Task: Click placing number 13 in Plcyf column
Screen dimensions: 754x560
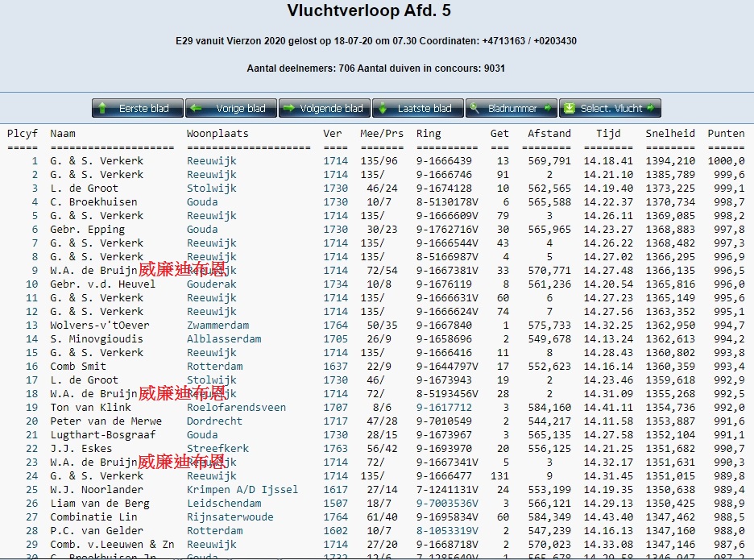Action: (31, 326)
